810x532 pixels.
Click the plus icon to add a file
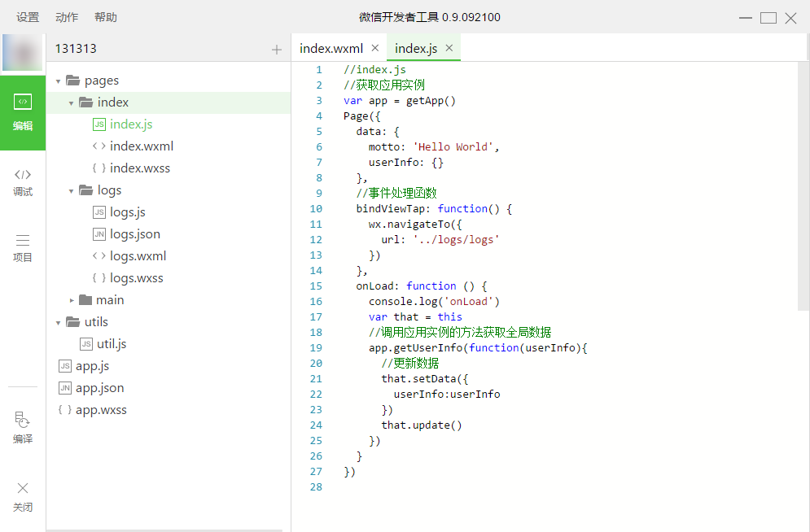point(277,50)
